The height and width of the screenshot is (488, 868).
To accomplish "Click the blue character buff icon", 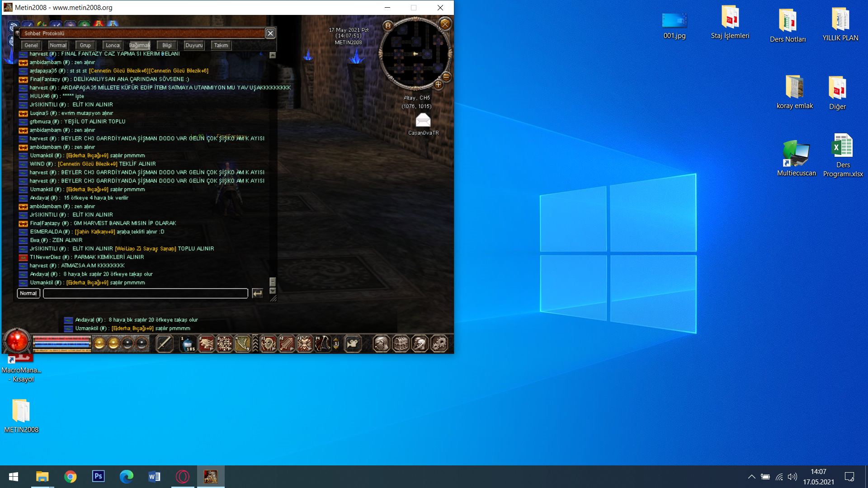I will pyautogui.click(x=113, y=23).
